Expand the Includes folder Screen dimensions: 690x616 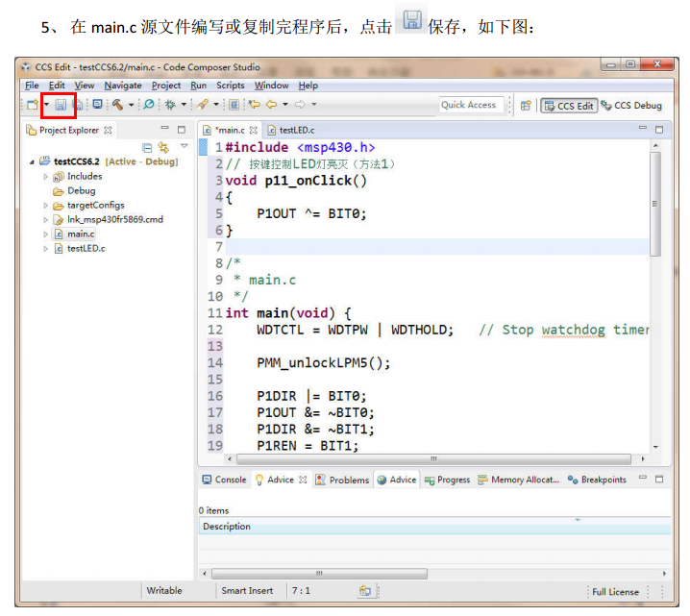click(x=45, y=177)
